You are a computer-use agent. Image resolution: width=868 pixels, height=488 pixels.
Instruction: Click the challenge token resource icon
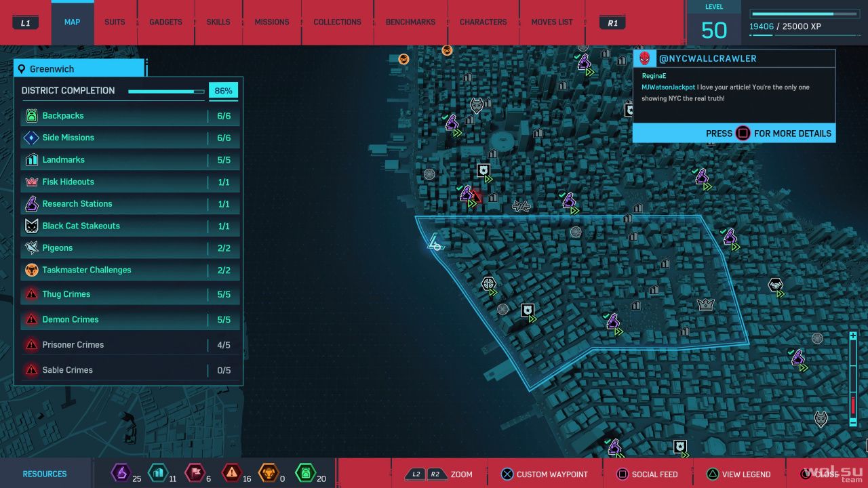[269, 472]
